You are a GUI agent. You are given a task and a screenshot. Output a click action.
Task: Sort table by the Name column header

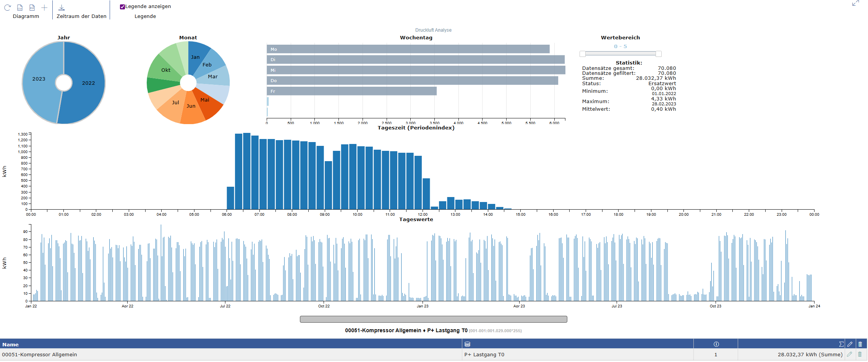coord(11,344)
